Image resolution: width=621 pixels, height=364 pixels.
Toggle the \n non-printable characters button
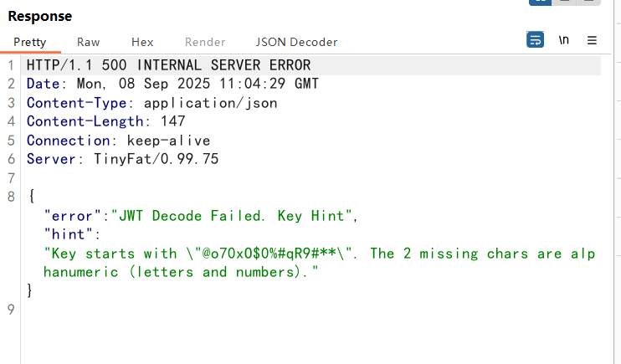click(564, 40)
